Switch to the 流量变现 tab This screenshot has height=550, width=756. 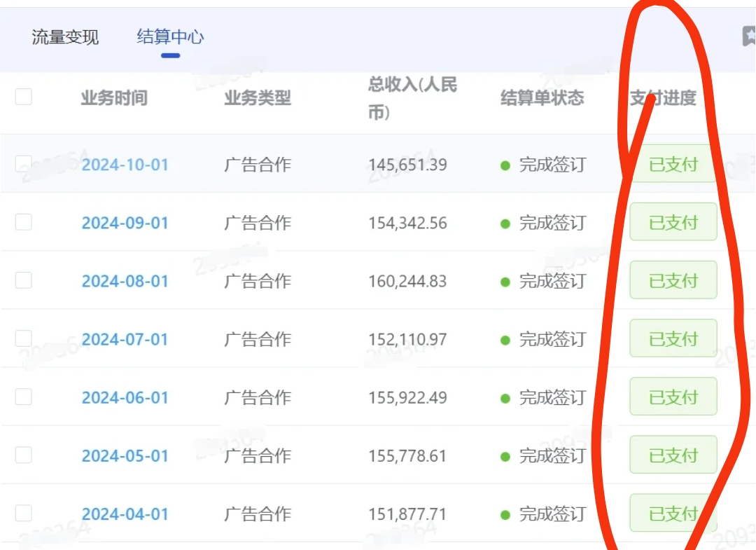point(65,37)
